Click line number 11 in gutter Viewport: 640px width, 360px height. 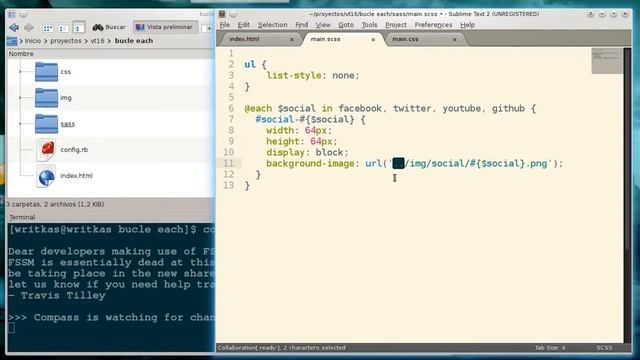[229, 163]
